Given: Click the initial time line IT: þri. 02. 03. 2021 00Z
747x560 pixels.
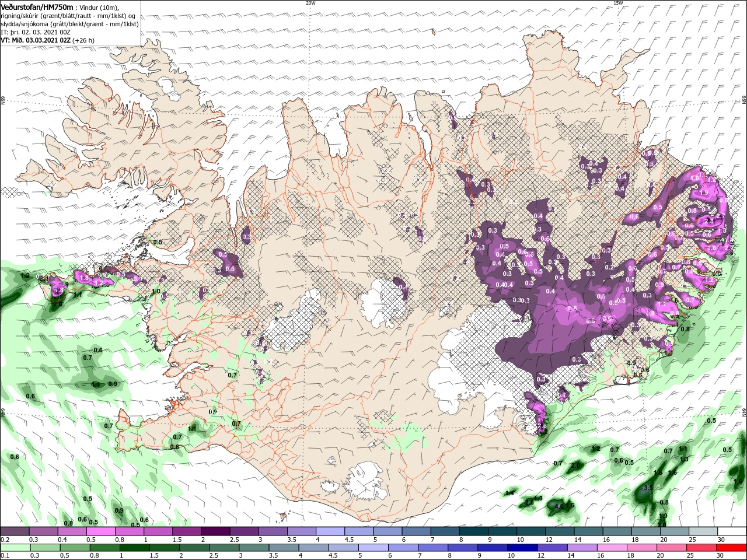Looking at the screenshot, I should (x=36, y=32).
